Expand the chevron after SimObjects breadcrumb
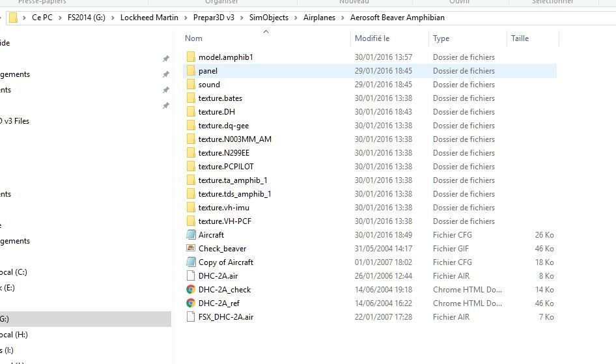 (296, 18)
